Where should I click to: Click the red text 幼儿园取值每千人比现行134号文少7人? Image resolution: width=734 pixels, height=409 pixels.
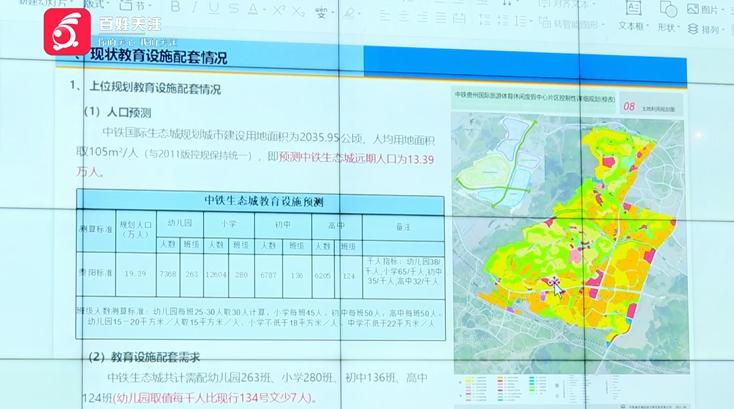pyautogui.click(x=213, y=398)
